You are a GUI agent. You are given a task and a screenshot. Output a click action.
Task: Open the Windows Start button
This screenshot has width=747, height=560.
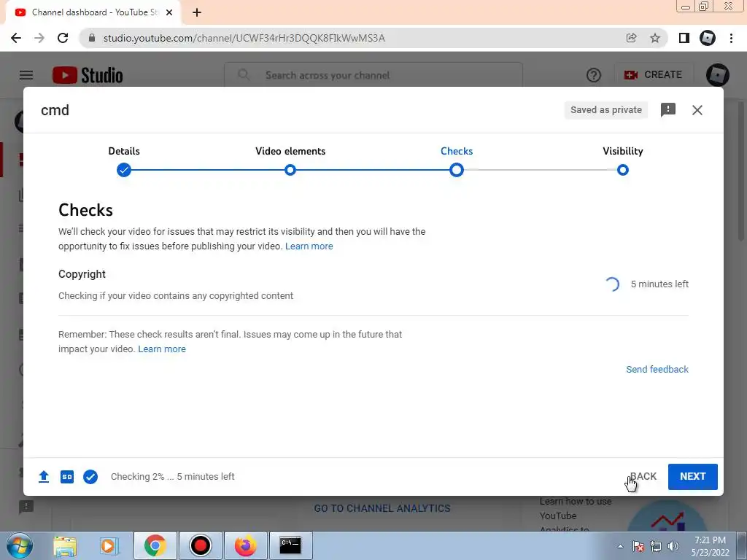tap(20, 545)
